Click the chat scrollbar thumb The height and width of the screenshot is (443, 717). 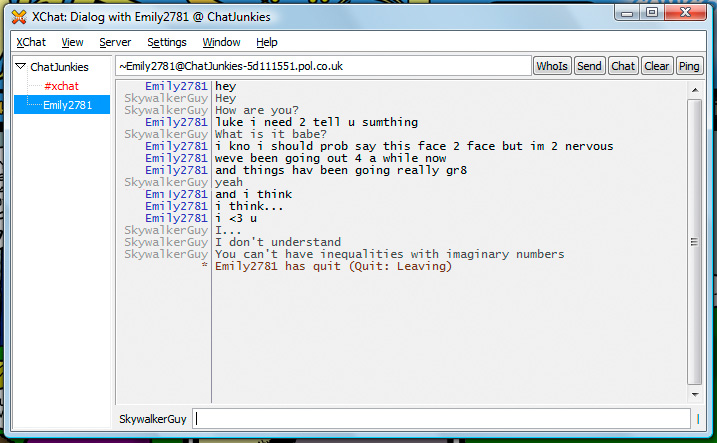pyautogui.click(x=695, y=242)
